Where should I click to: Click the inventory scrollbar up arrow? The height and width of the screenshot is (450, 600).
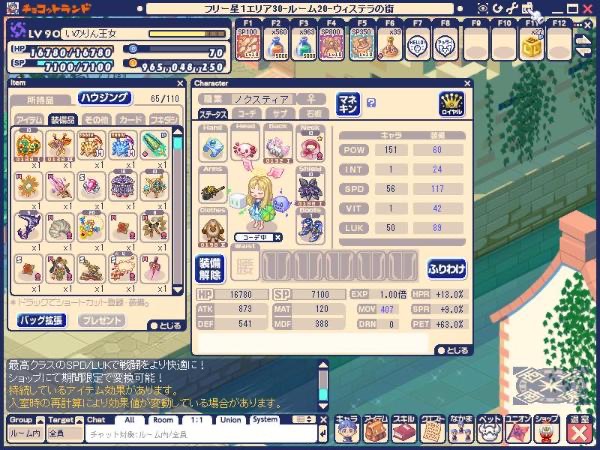click(178, 132)
